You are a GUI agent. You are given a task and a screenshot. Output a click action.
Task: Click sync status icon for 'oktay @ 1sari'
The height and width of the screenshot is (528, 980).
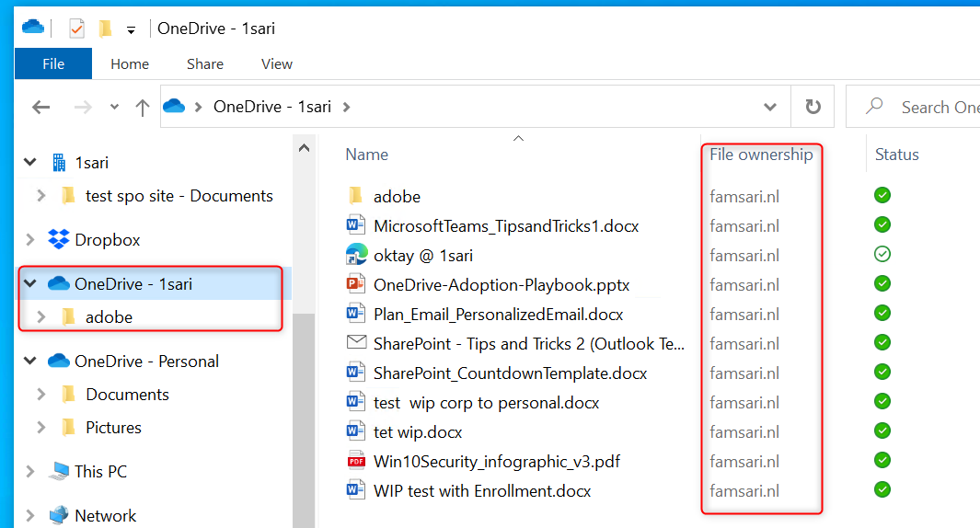[x=882, y=254]
